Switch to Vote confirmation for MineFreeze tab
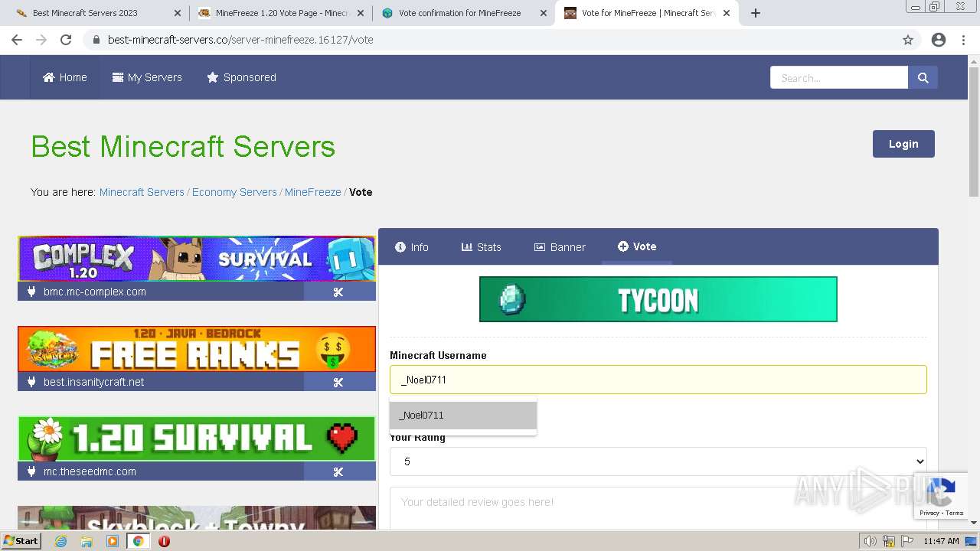This screenshot has width=980, height=551. tap(464, 13)
